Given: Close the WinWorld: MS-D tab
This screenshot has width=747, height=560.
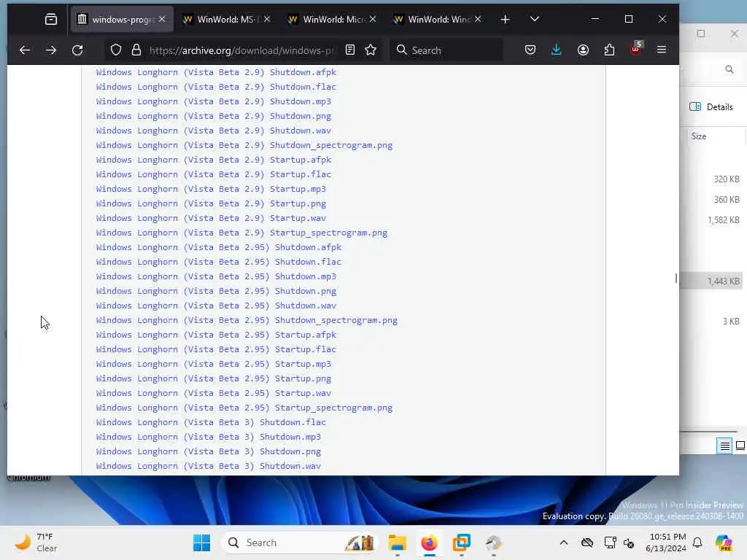Looking at the screenshot, I should [267, 19].
